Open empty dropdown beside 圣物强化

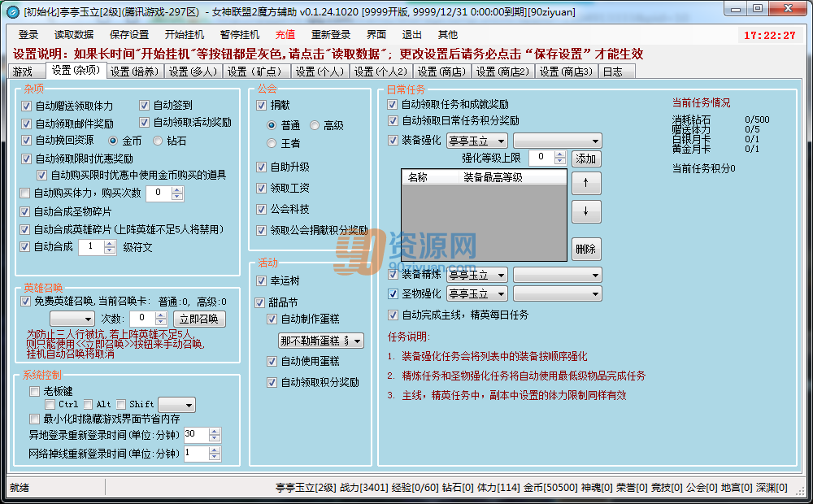coord(558,294)
